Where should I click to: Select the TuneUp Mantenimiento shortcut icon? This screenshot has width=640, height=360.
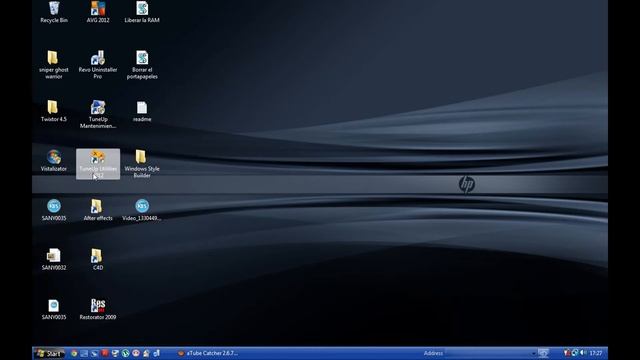pyautogui.click(x=98, y=114)
